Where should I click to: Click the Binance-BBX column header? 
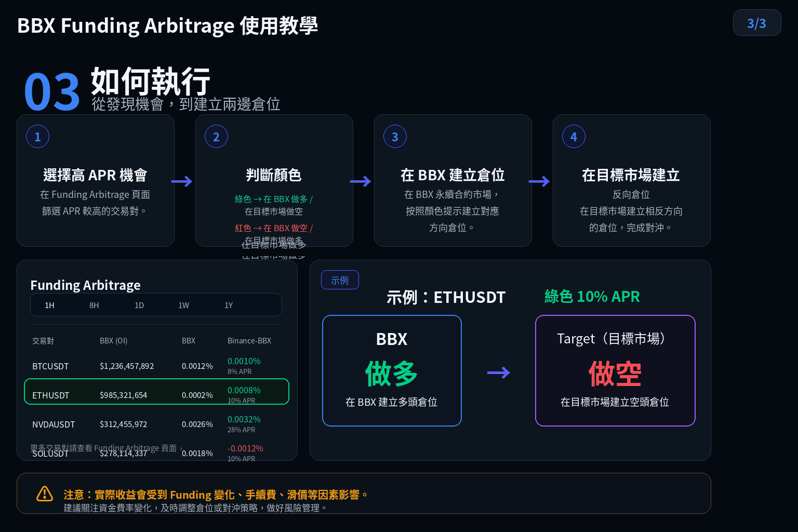coord(249,341)
